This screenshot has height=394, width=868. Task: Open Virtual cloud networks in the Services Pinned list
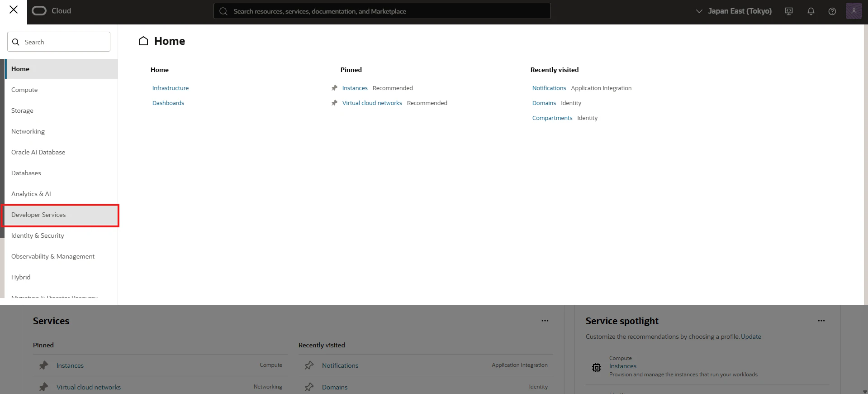pos(89,387)
